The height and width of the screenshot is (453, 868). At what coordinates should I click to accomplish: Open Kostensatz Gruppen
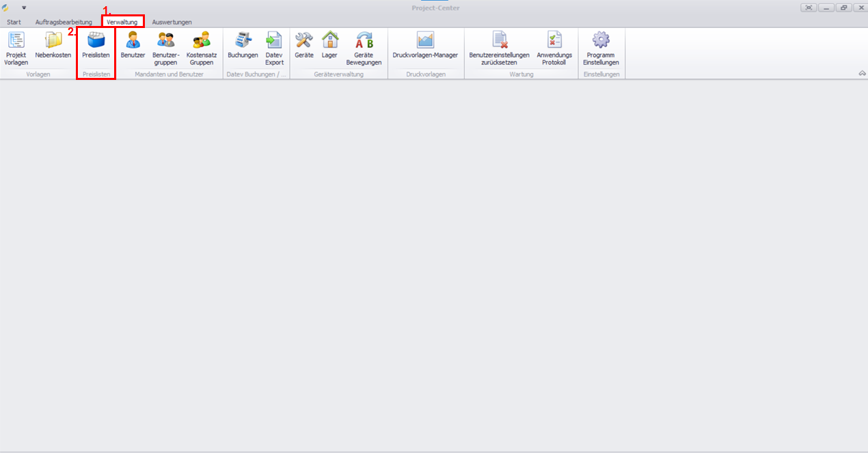point(202,48)
